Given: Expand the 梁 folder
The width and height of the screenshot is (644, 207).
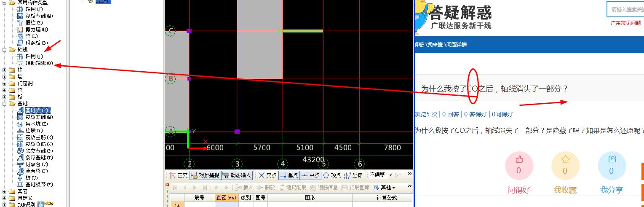Looking at the screenshot, I should [4, 90].
